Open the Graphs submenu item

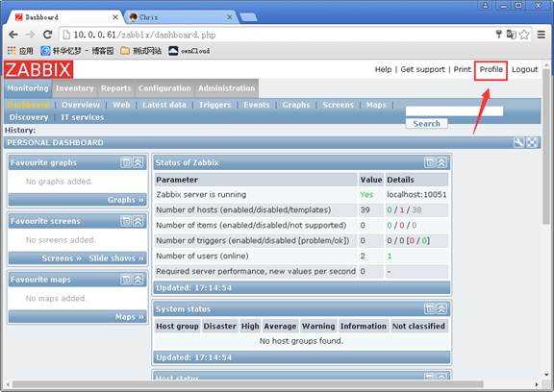[x=295, y=105]
